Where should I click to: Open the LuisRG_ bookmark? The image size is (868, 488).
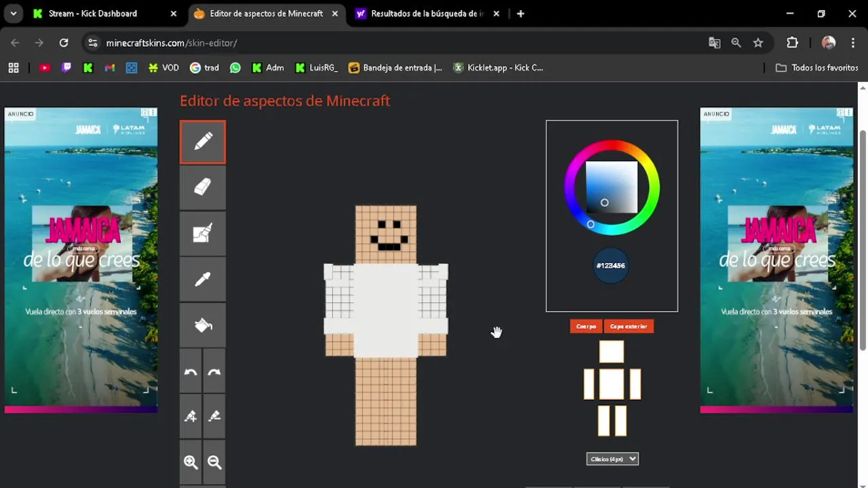[316, 68]
